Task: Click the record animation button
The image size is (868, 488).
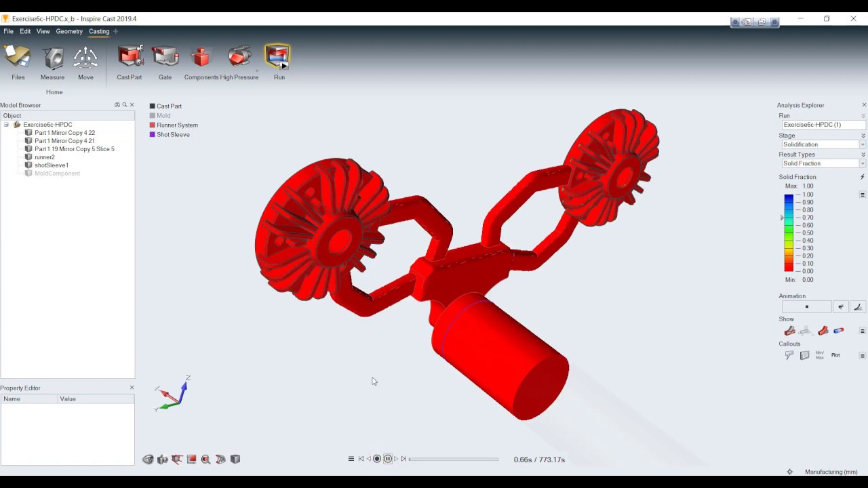Action: click(377, 459)
